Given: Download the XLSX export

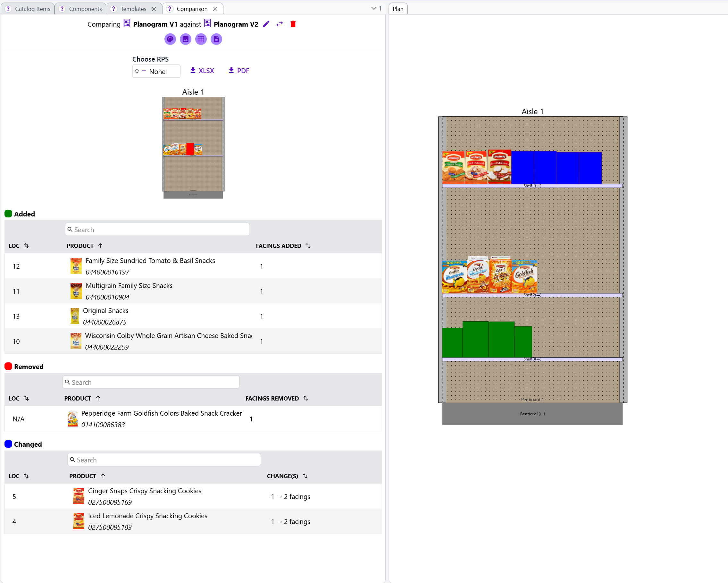Looking at the screenshot, I should pos(202,71).
